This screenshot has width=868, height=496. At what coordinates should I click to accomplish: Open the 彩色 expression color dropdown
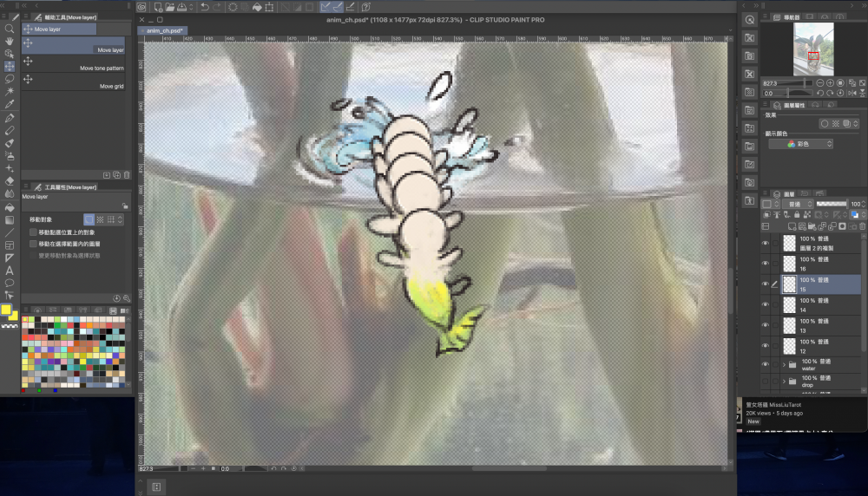point(800,144)
